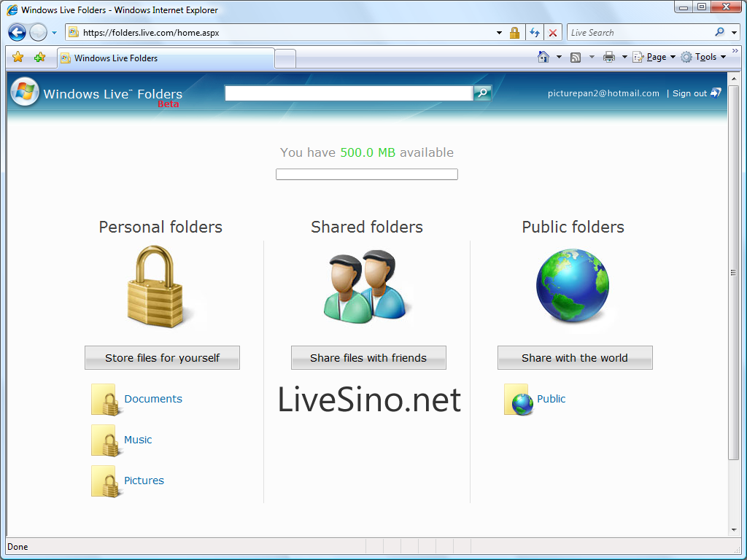Click the Windows Live orb logo
Viewport: 747px width, 560px height.
click(25, 91)
